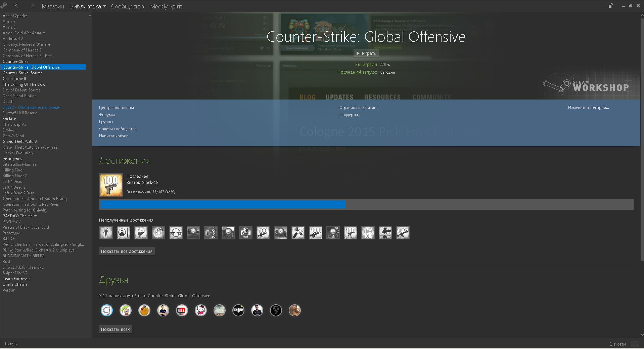The width and height of the screenshot is (644, 349).
Task: Select the 1,000 rifle achievement icon
Action: (403, 233)
